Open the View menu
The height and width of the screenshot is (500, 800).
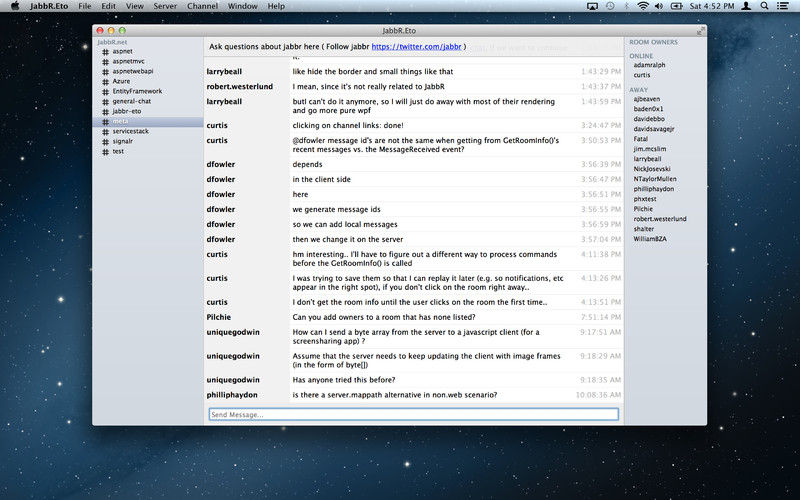pos(135,6)
